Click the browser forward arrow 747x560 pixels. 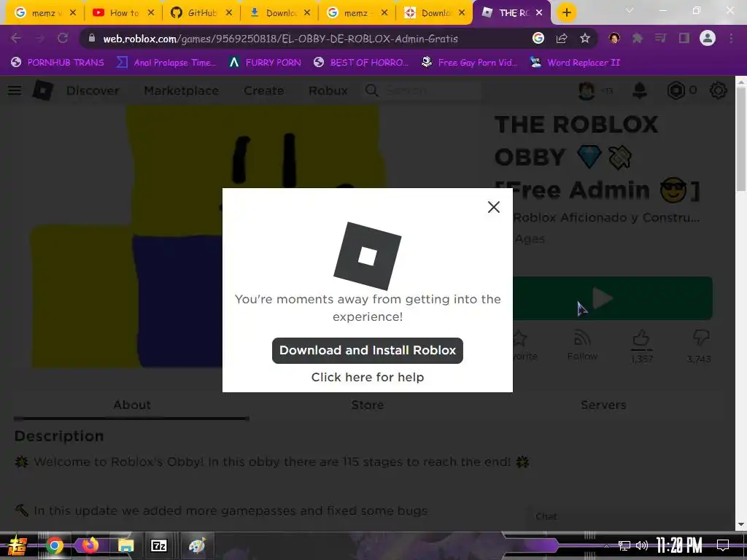click(x=39, y=39)
